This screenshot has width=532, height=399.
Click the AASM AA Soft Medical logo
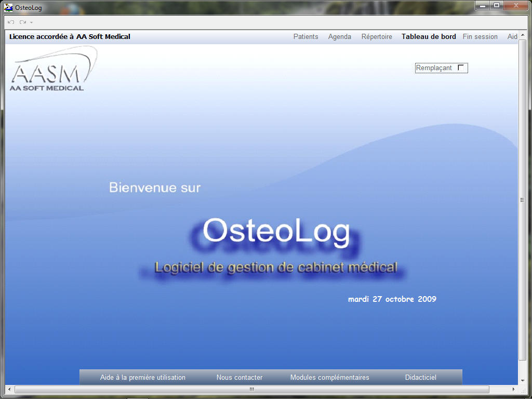tap(54, 69)
